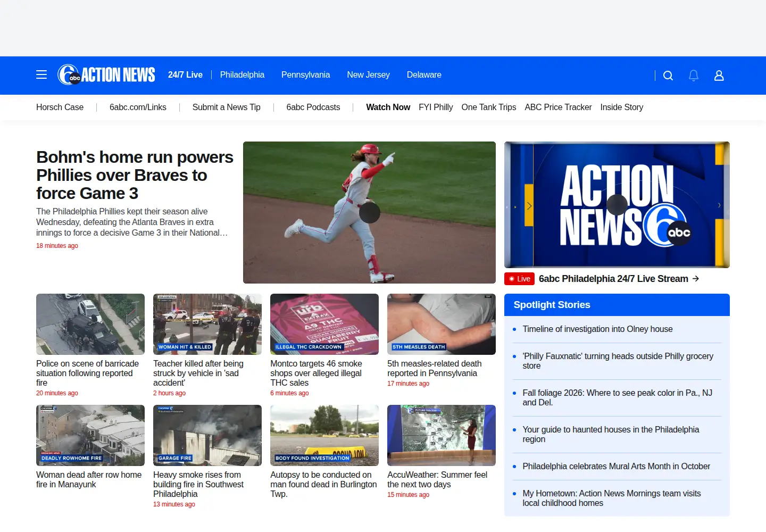Open the 'Philly Fauxnatic' spotlight story
This screenshot has width=766, height=532.
618,361
